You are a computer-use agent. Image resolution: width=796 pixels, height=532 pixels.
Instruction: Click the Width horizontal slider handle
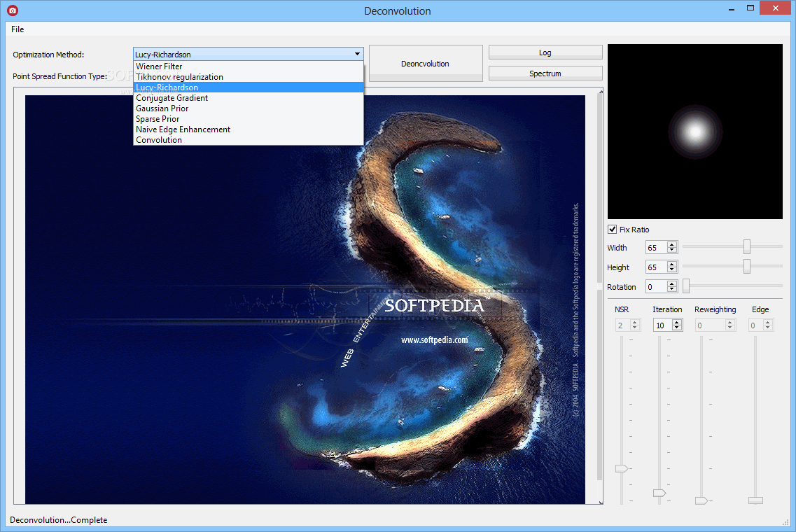point(747,246)
